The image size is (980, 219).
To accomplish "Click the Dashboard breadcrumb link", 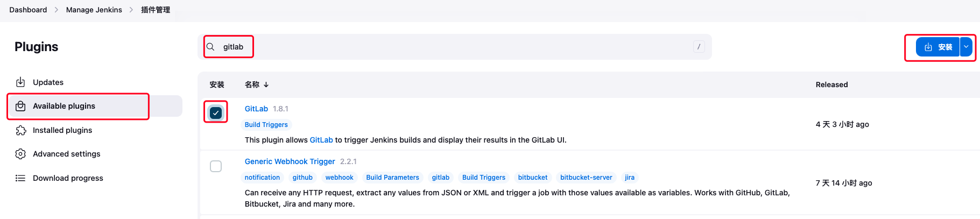I will pyautogui.click(x=28, y=10).
